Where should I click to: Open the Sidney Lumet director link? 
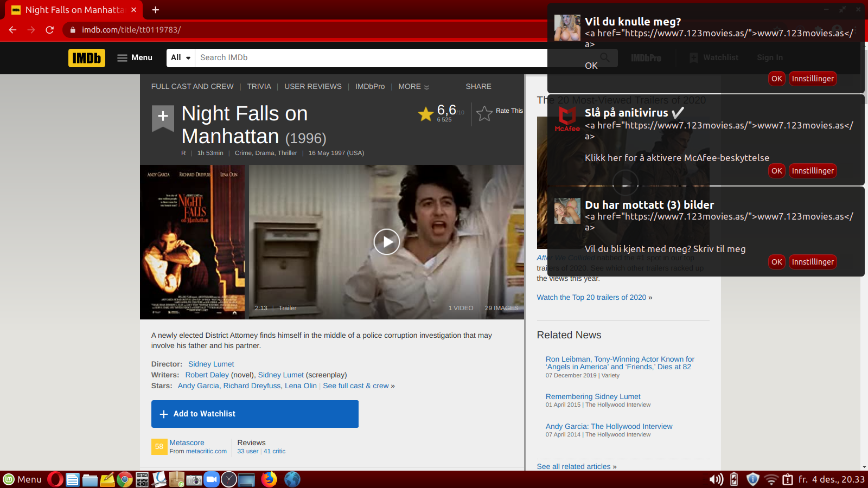point(211,364)
